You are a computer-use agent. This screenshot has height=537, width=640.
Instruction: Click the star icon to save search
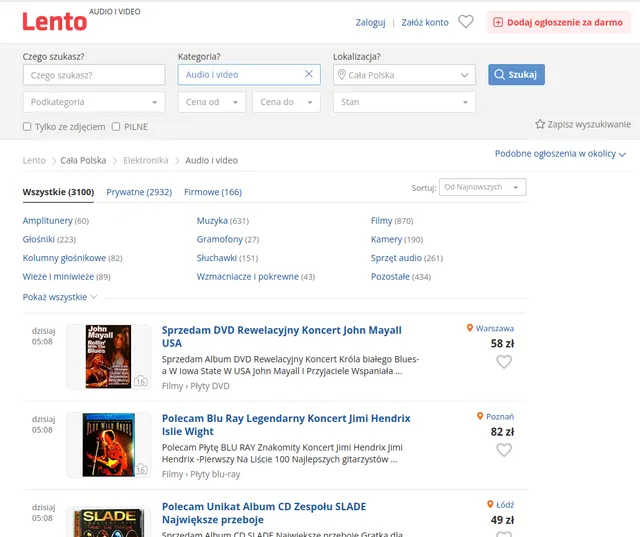coord(540,124)
